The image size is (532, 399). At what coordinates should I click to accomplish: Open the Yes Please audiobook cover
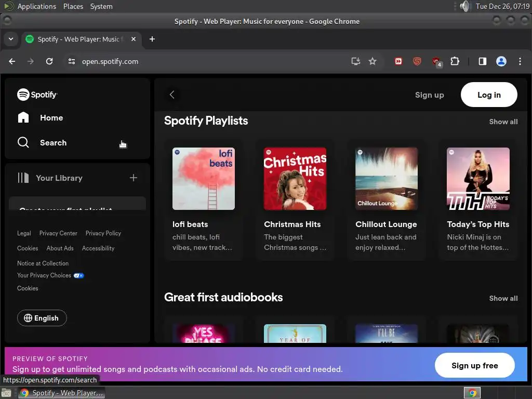pos(204,333)
